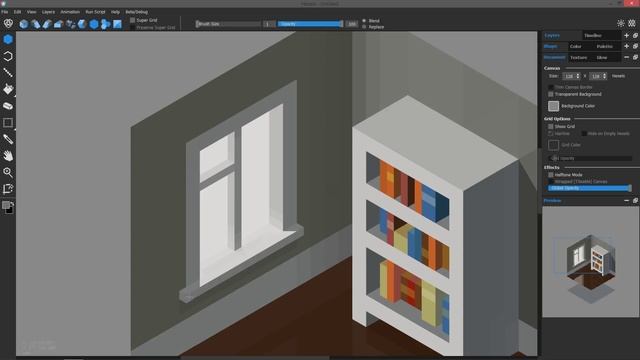The height and width of the screenshot is (360, 640).
Task: Select the Replace radio button
Action: [364, 27]
